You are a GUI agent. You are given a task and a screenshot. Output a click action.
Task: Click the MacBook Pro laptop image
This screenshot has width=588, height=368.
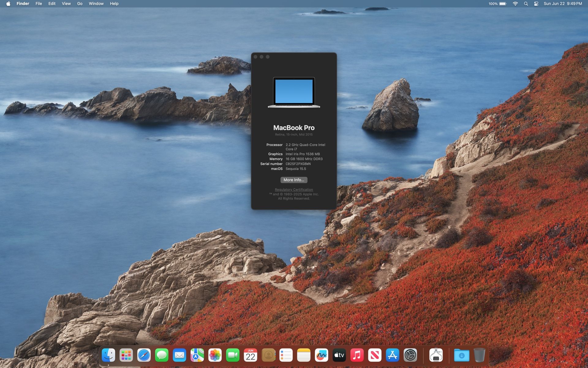pyautogui.click(x=294, y=93)
